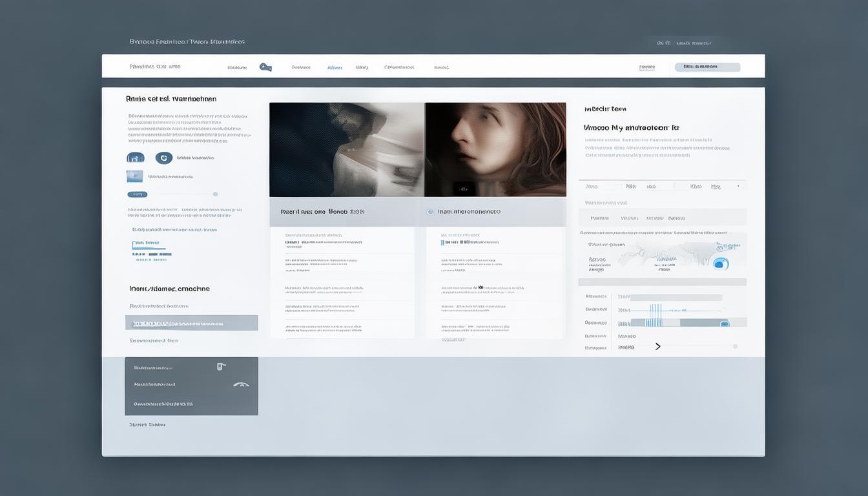
Task: Toggle the small blue pill switch
Action: (137, 194)
